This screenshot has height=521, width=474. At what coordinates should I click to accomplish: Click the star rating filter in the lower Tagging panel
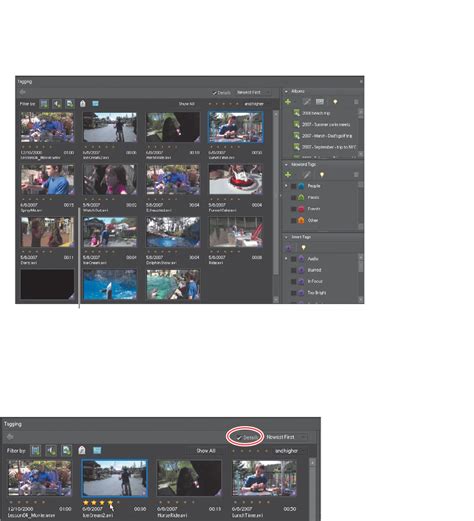(x=250, y=451)
